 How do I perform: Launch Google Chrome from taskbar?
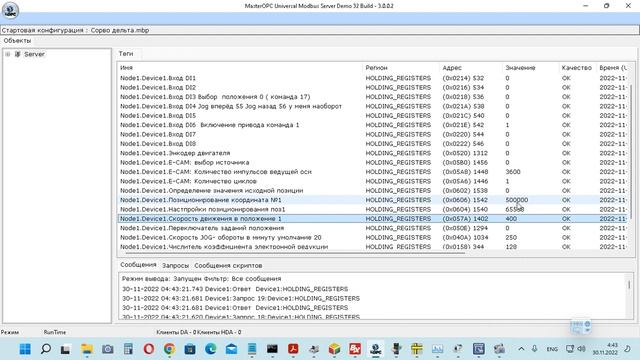[169, 349]
